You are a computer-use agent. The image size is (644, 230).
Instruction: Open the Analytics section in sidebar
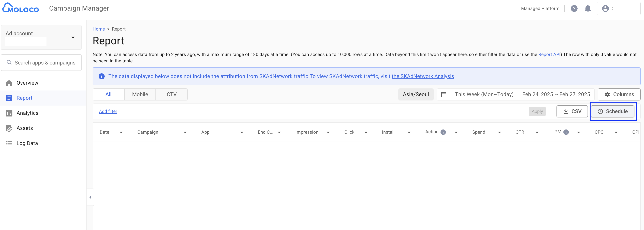tap(27, 113)
